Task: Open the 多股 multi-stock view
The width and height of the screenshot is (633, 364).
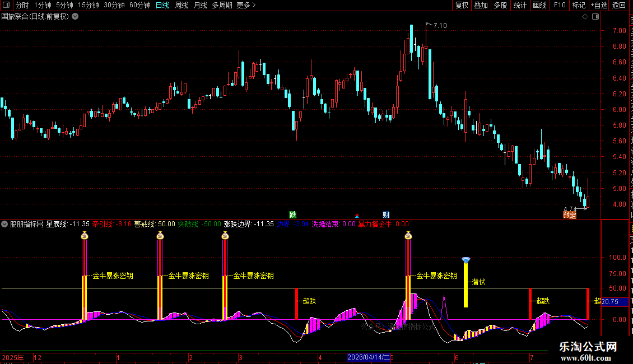Action: 501,5
